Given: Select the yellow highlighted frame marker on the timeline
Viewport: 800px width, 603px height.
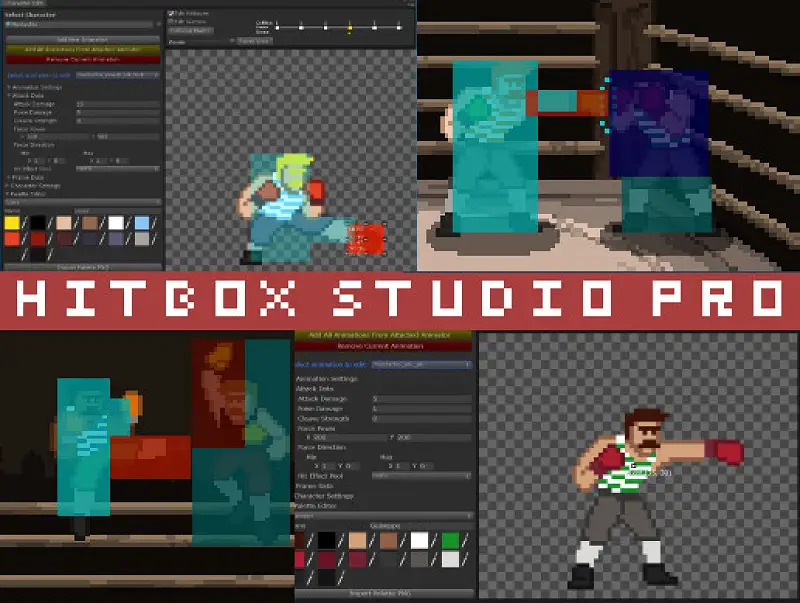Looking at the screenshot, I should 349,27.
